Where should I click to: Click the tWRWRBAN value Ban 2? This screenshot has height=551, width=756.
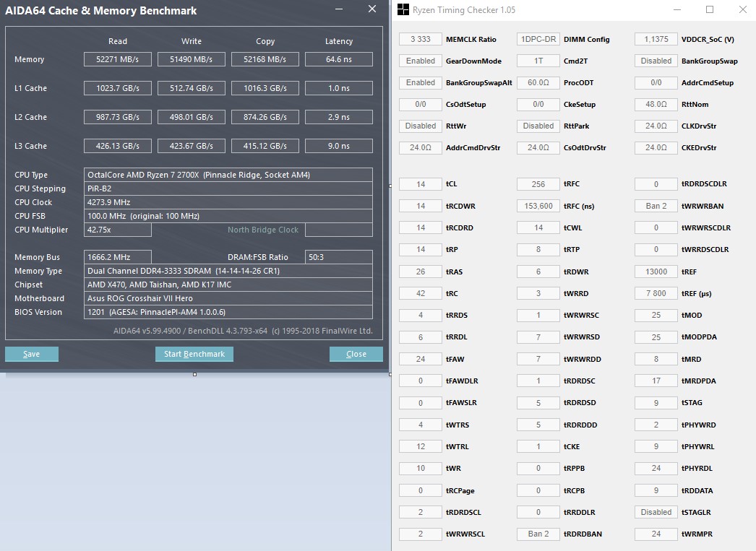click(x=656, y=206)
